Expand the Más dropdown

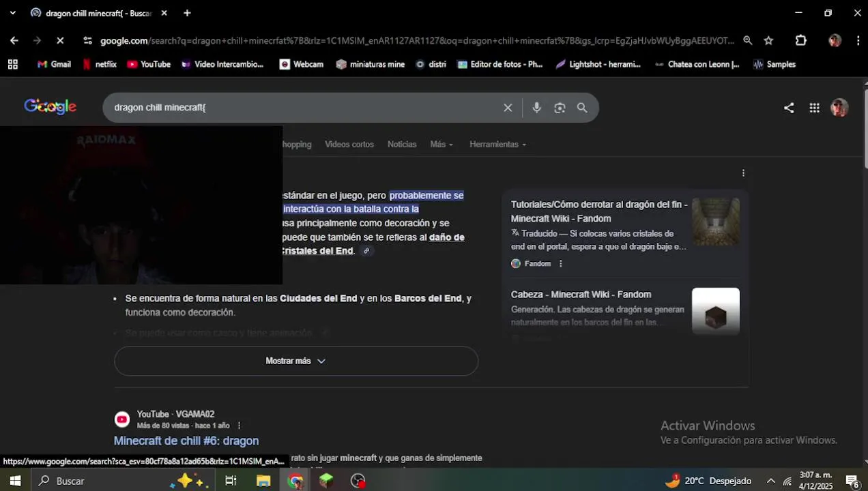(442, 145)
